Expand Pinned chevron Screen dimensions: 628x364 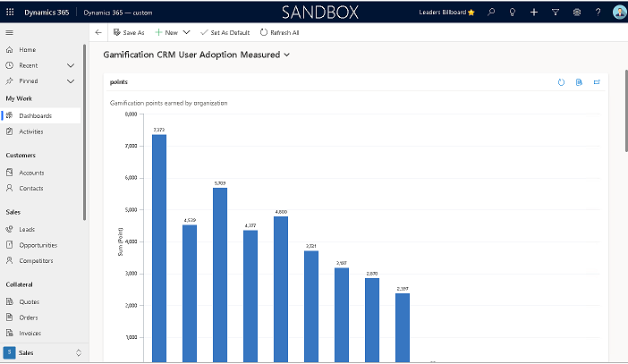[x=71, y=81]
